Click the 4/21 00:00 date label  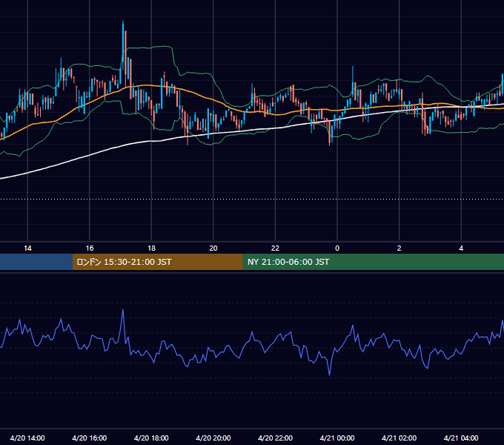click(x=337, y=438)
